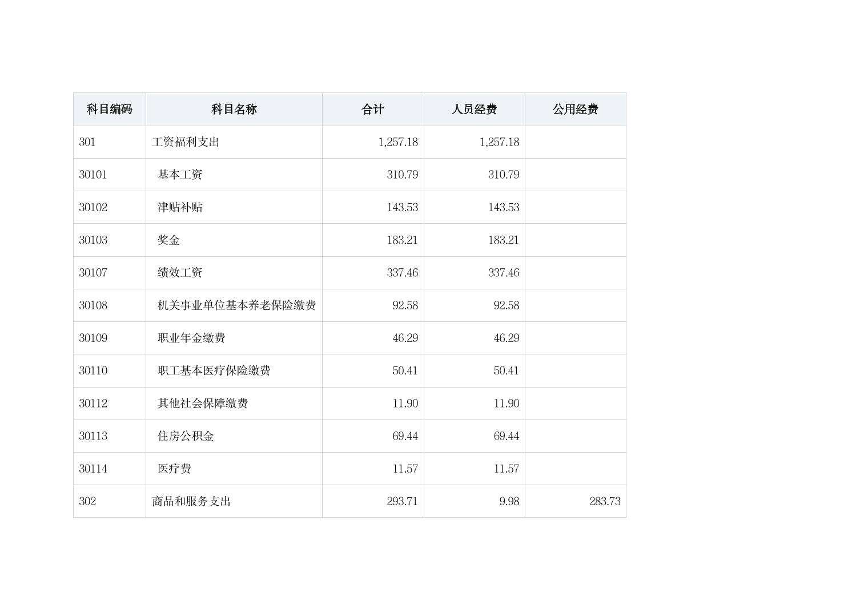The image size is (868, 613).
Task: Click the 机关事业单位基本养老保险缴费 cell
Action: pyautogui.click(x=236, y=305)
